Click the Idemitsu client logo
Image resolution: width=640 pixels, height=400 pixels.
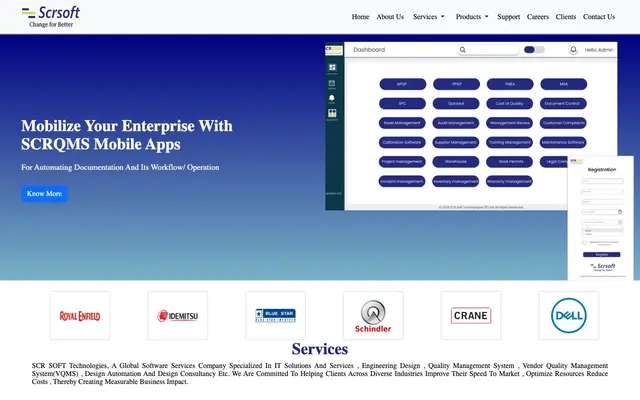coord(178,316)
